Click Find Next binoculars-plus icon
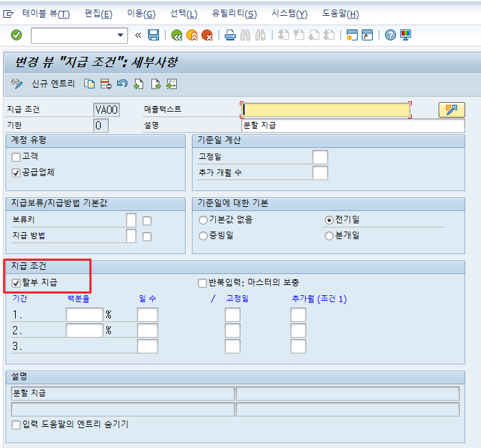The image size is (481, 448). pyautogui.click(x=260, y=35)
